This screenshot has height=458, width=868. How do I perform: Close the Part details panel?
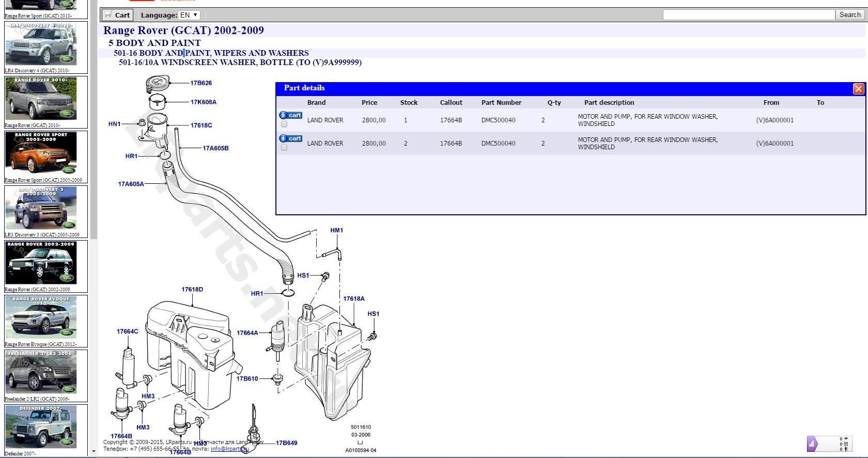[858, 89]
